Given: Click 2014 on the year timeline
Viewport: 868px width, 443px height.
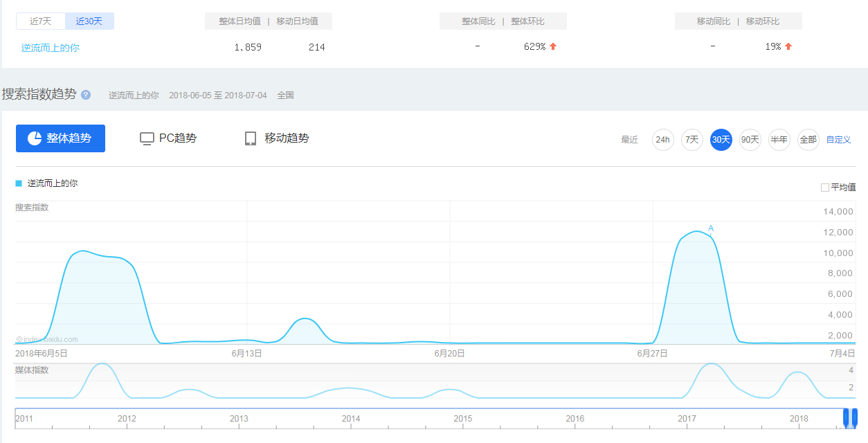Looking at the screenshot, I should 351,419.
